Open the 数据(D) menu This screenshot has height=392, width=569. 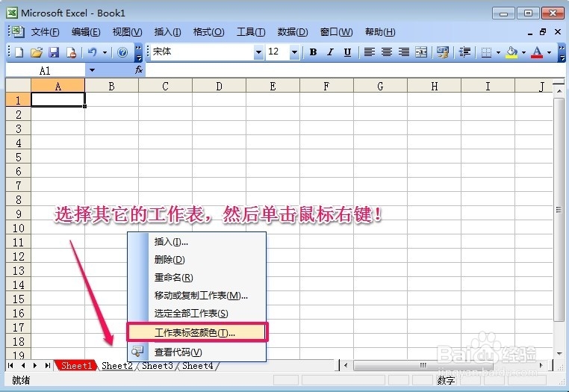coord(293,32)
